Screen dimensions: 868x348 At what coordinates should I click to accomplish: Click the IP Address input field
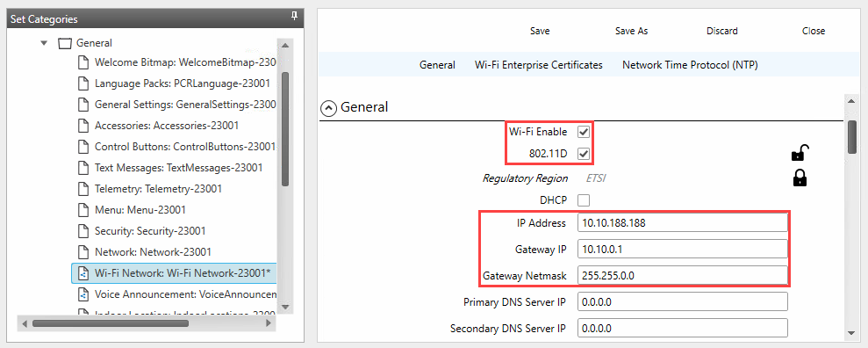pyautogui.click(x=682, y=223)
